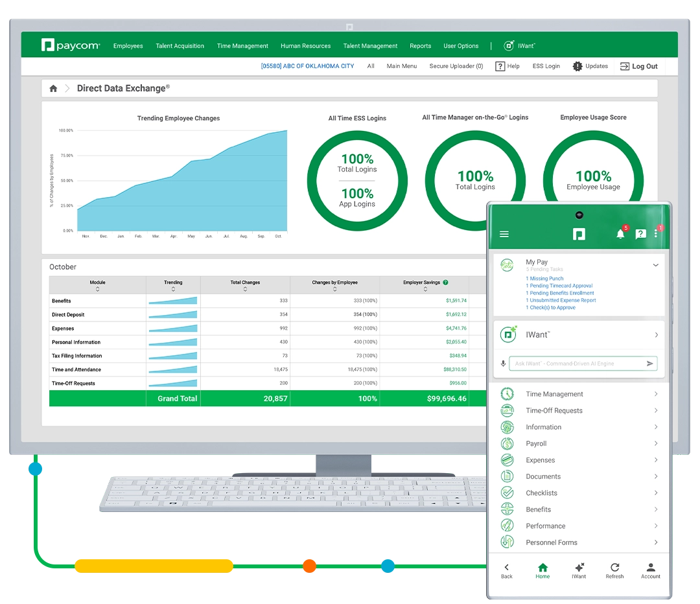Screen dimensions: 700x604
Task: Collapse the My Pay section chevron
Action: (655, 265)
